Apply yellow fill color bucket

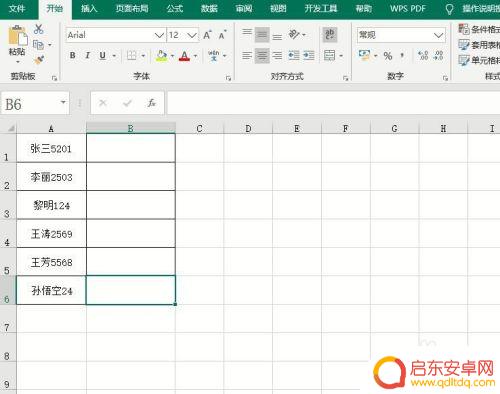(x=162, y=56)
